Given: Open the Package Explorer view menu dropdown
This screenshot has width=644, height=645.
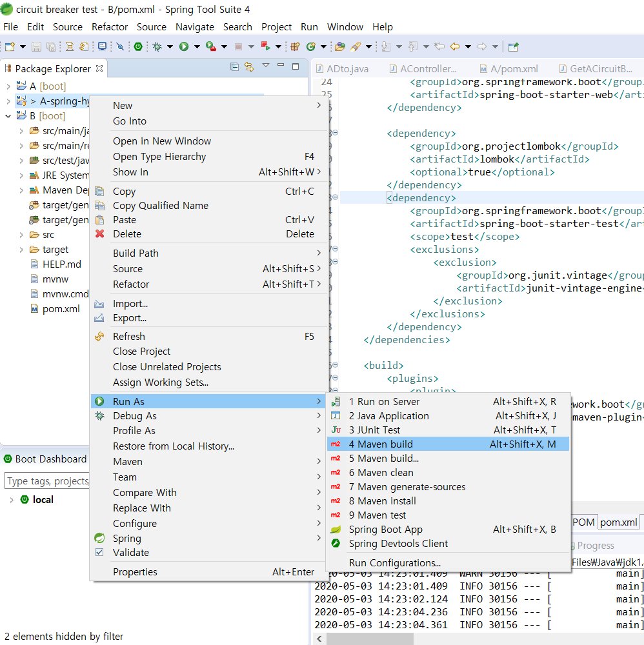Looking at the screenshot, I should pos(265,66).
